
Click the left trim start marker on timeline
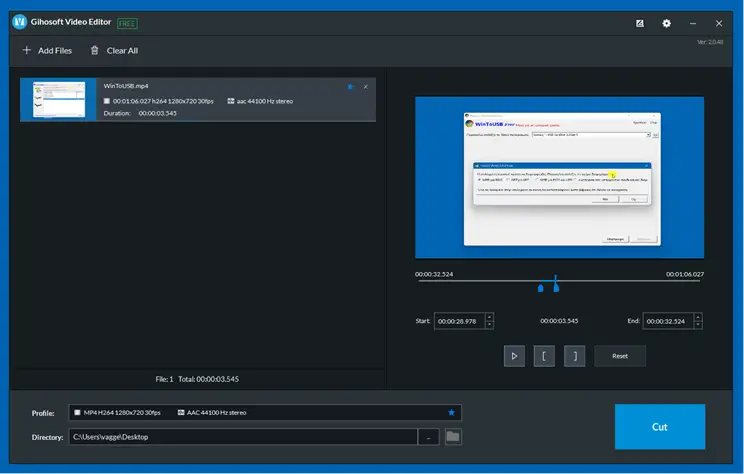[540, 288]
